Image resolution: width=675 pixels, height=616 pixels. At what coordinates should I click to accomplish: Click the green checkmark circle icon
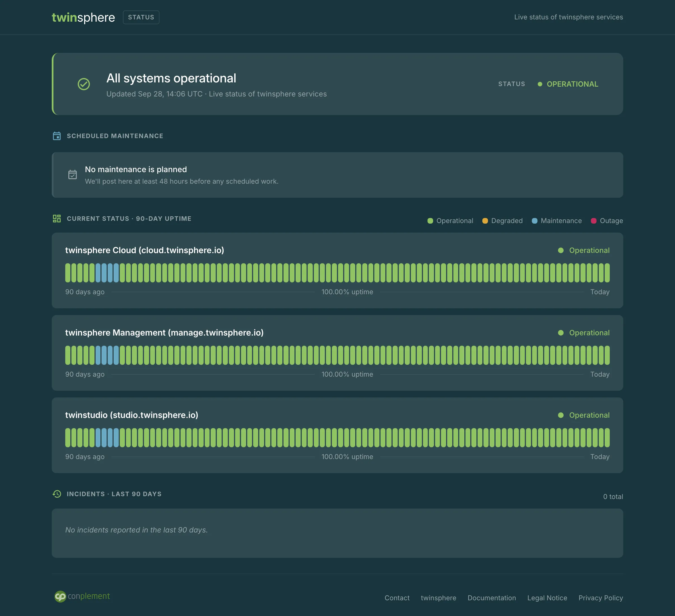(84, 84)
